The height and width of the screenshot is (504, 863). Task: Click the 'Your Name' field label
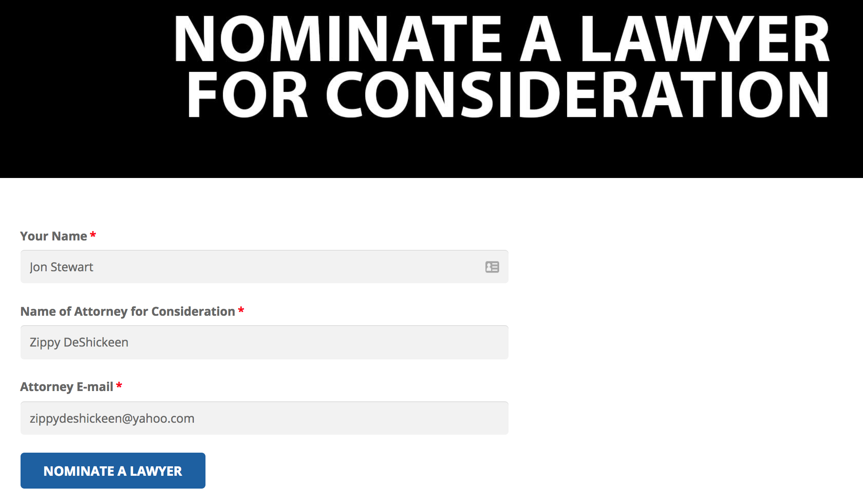click(x=54, y=236)
